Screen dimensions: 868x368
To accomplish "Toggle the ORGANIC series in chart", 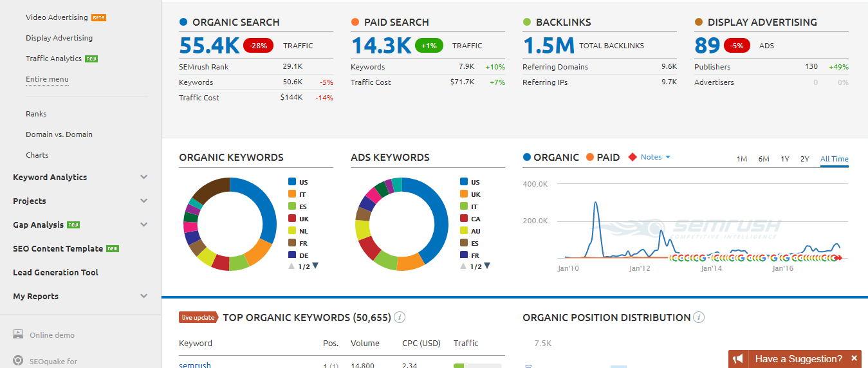I will pyautogui.click(x=550, y=157).
